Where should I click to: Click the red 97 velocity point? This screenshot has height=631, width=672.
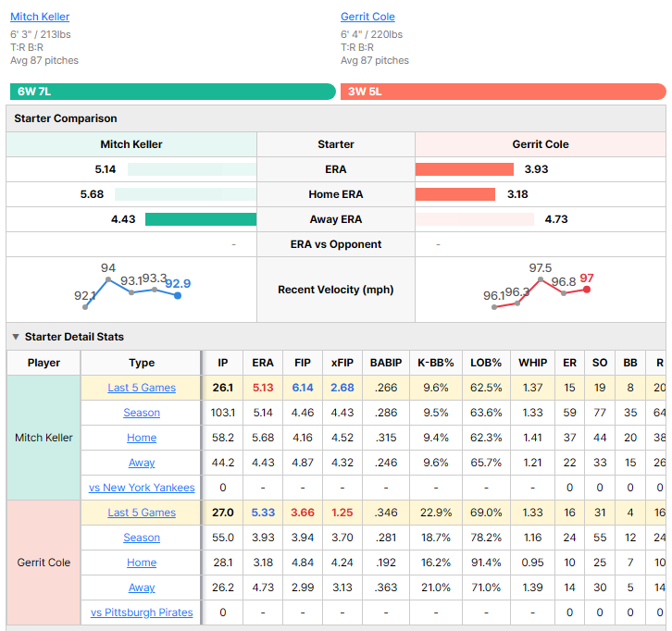coord(587,290)
